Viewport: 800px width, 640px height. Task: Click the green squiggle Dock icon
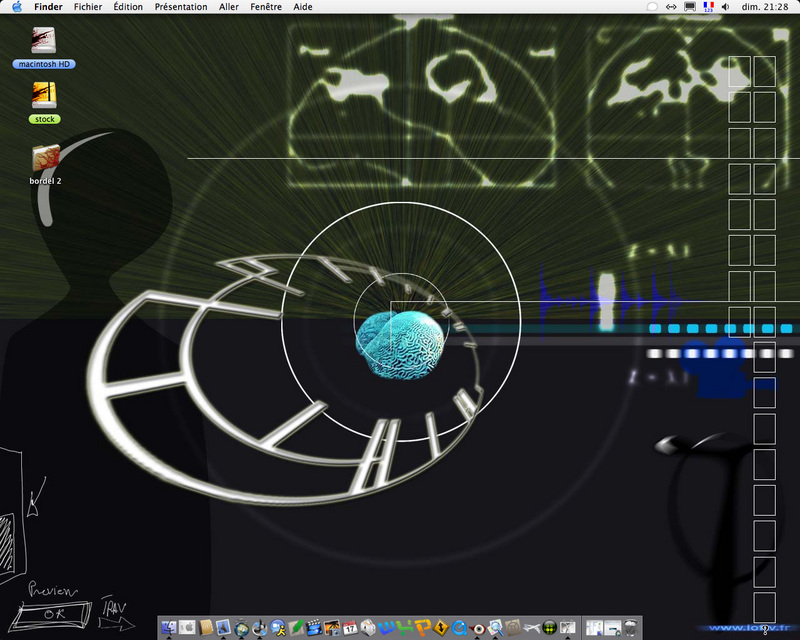[405, 627]
